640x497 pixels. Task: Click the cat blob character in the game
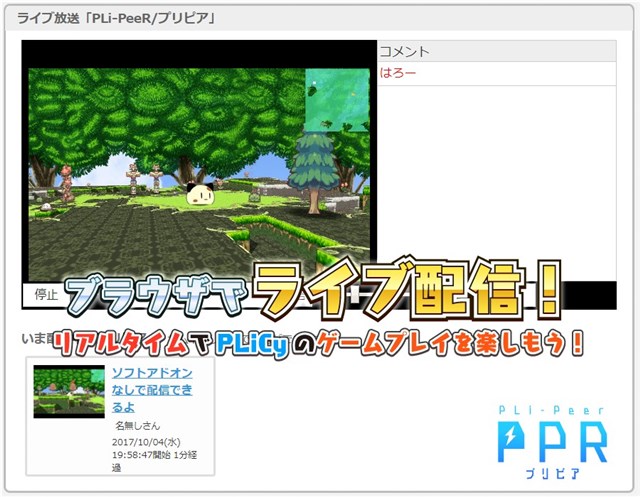pyautogui.click(x=200, y=194)
